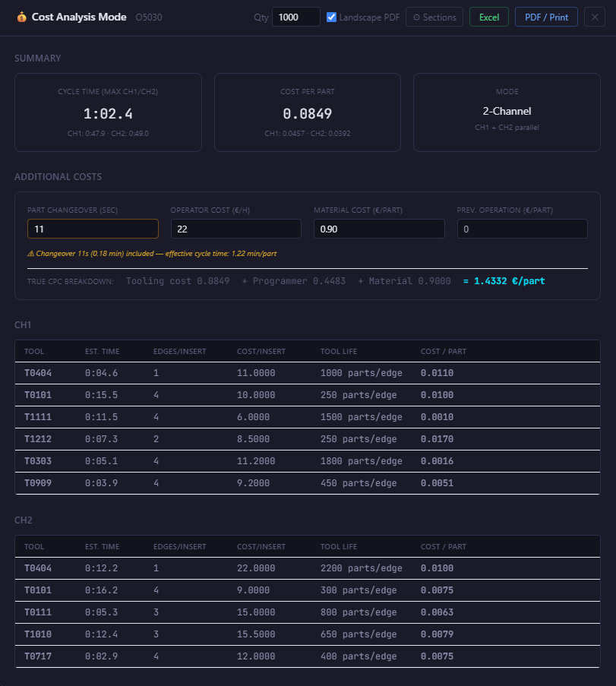Click the CH2 Edges/Insert column header
The width and height of the screenshot is (616, 686).
pyautogui.click(x=179, y=546)
